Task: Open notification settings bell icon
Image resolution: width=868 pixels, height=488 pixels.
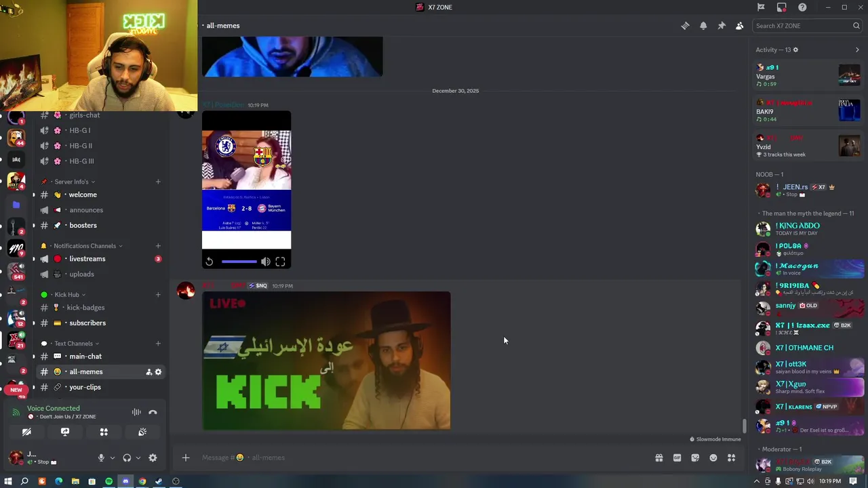Action: click(x=703, y=26)
